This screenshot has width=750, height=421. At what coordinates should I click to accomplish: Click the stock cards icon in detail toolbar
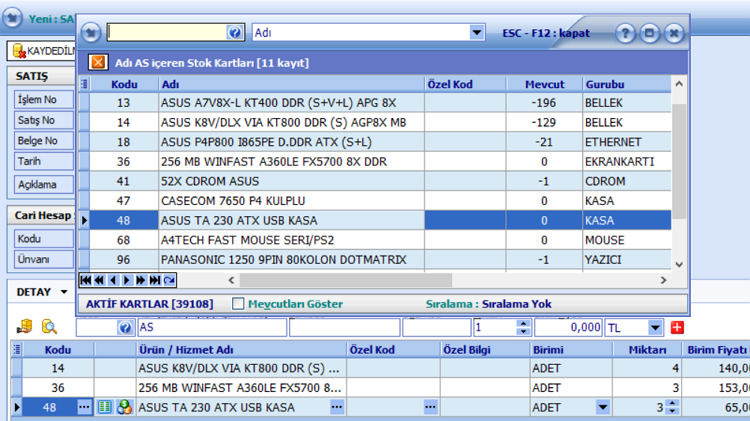24,327
